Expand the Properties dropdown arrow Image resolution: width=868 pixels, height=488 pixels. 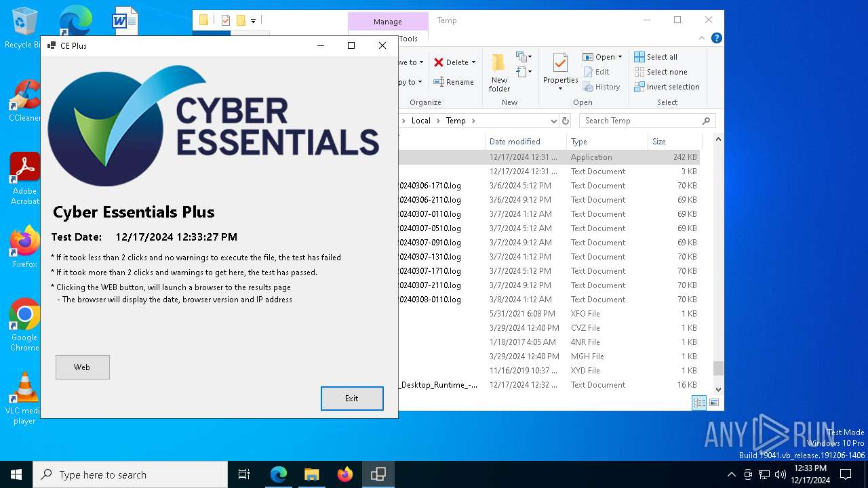tap(560, 89)
